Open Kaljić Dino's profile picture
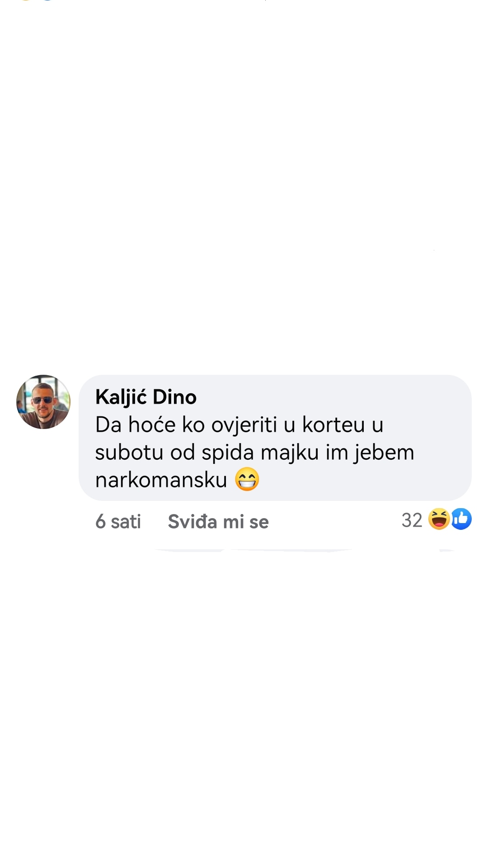488x868 pixels. pyautogui.click(x=43, y=401)
